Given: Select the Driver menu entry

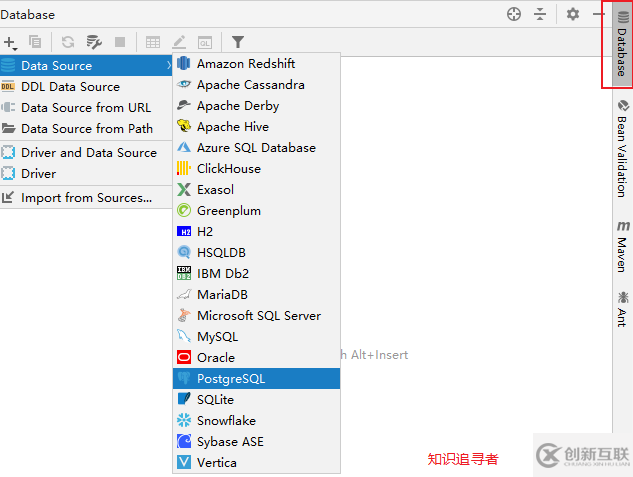Looking at the screenshot, I should 86,174.
